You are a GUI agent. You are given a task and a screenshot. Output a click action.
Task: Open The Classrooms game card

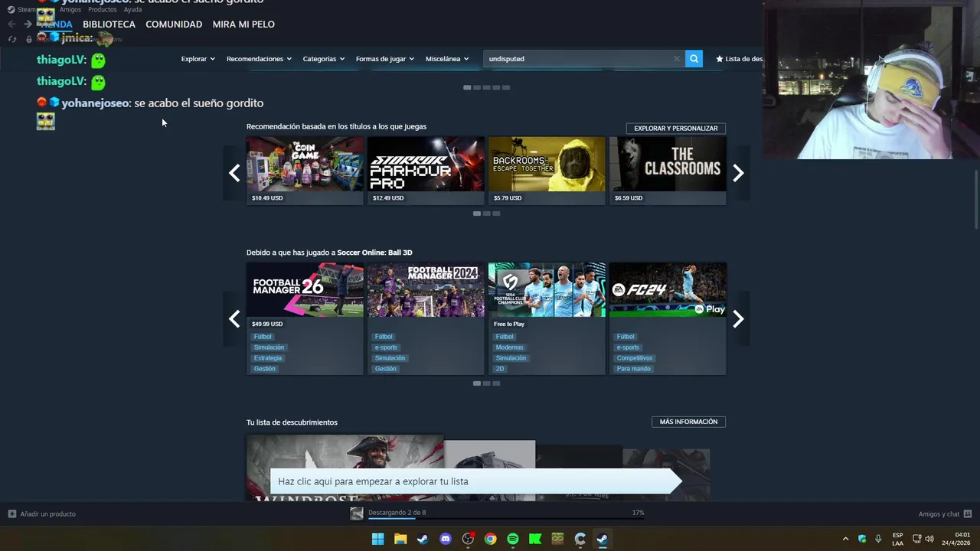coord(668,171)
